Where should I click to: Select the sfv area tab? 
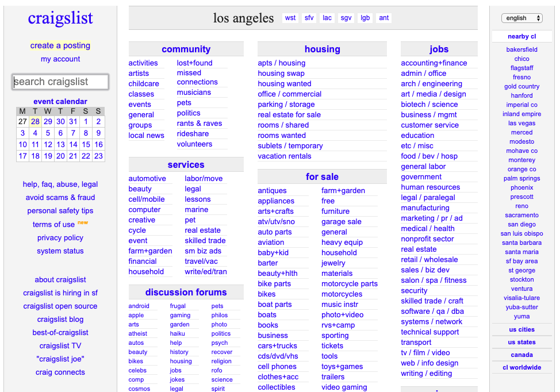pos(309,18)
